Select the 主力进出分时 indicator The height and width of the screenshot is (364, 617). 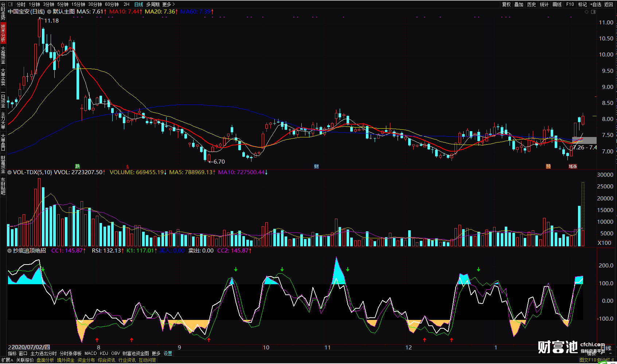point(43,353)
